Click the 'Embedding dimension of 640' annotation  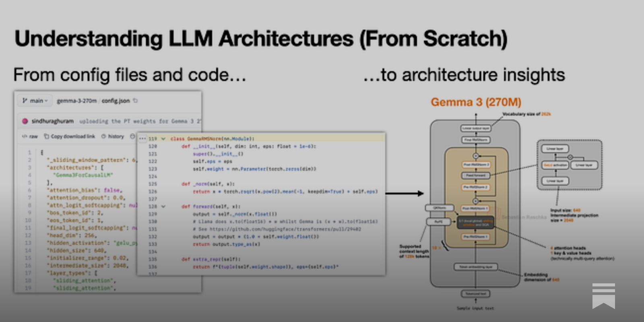point(541,277)
